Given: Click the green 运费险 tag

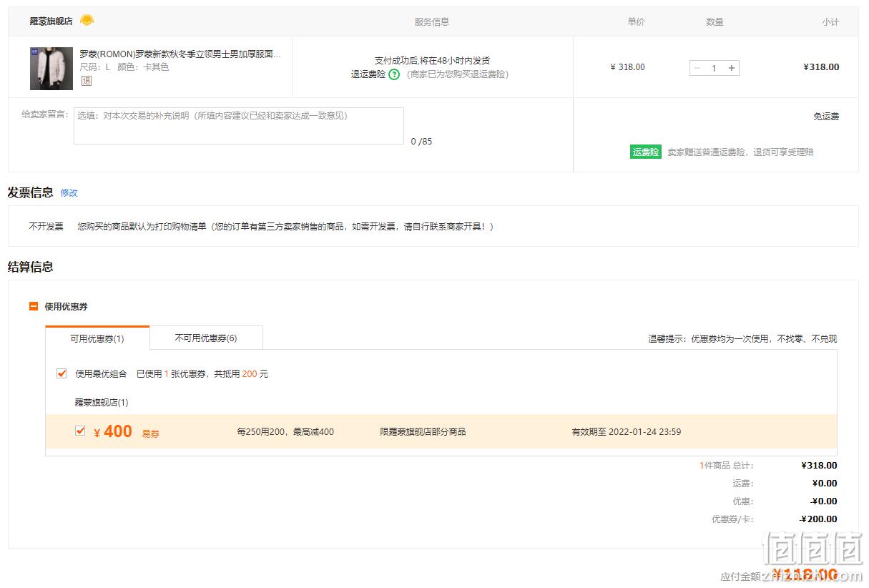Looking at the screenshot, I should click(646, 152).
